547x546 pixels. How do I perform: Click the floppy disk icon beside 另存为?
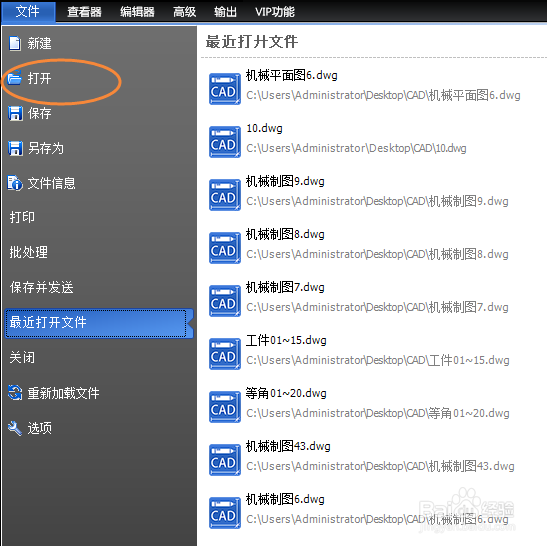[x=15, y=148]
